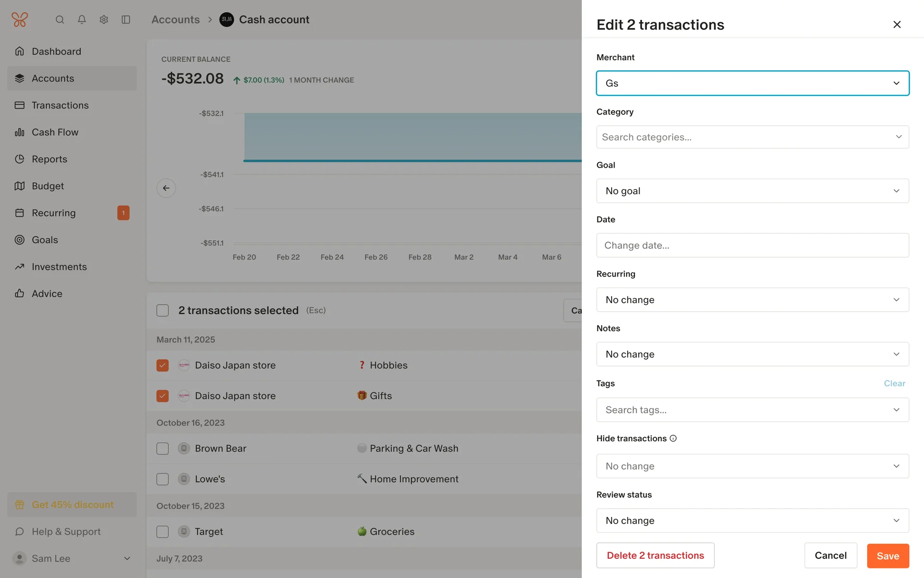
Task: Check the Brown Bear transaction checkbox
Action: (x=163, y=448)
